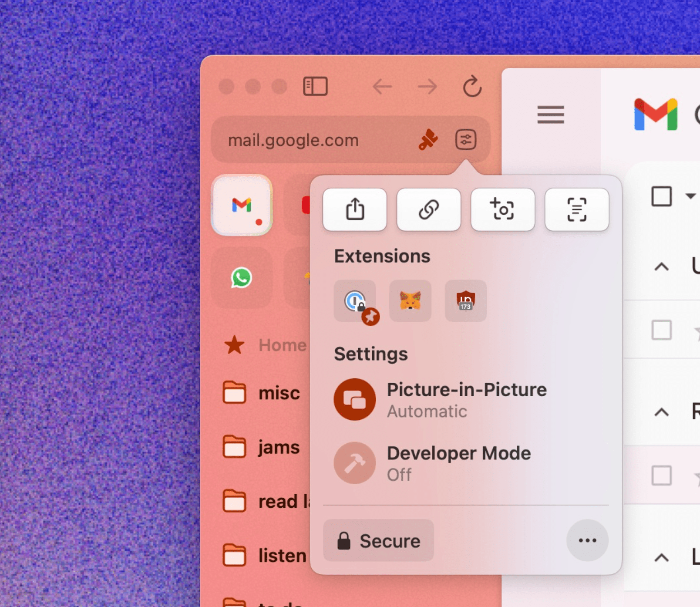This screenshot has width=700, height=607.
Task: Reload the Gmail page
Action: point(472,86)
